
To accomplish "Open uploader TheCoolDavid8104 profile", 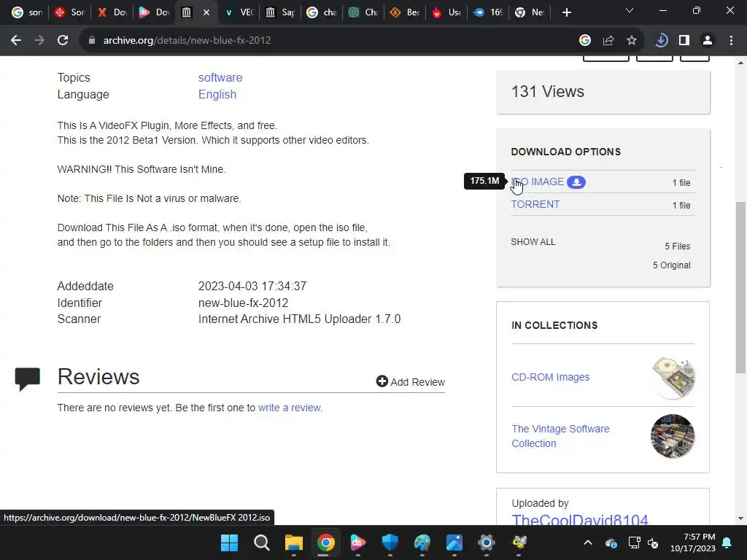I will (x=580, y=519).
